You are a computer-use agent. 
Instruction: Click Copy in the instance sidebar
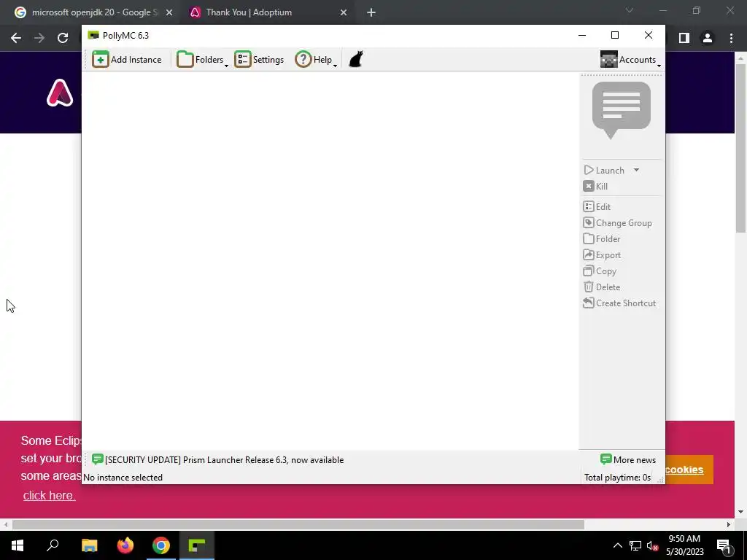click(600, 271)
